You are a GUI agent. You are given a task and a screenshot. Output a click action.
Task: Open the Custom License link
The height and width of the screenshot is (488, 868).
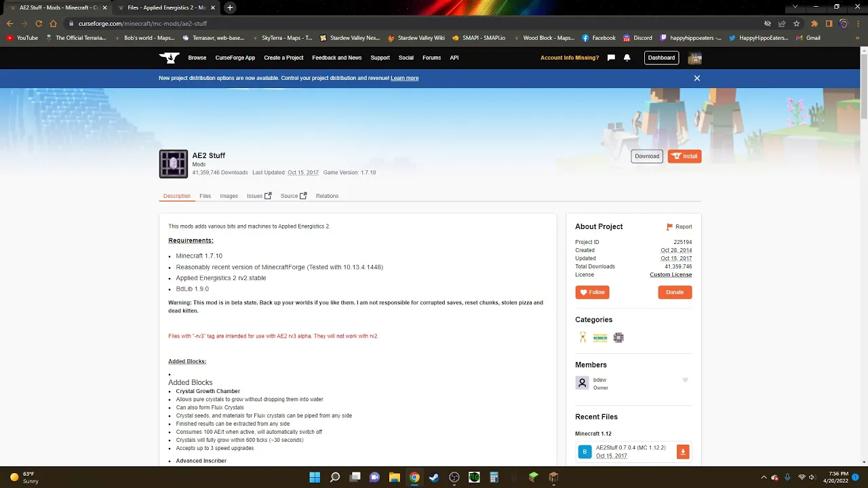(671, 274)
